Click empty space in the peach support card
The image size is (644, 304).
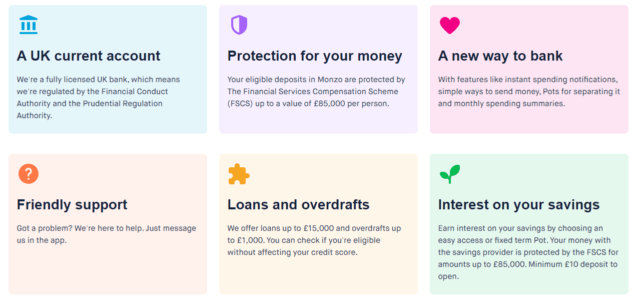(108, 270)
